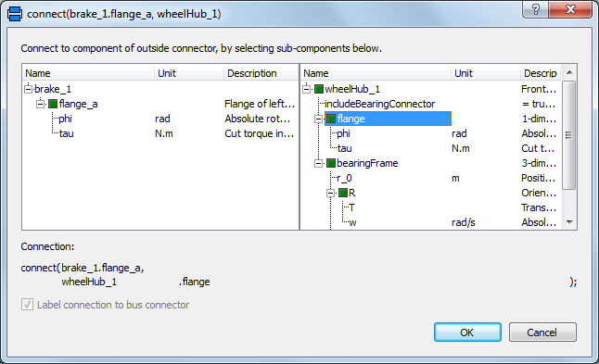This screenshot has height=364, width=599.
Task: Click the scroll down arrow in right pane
Action: tap(569, 222)
